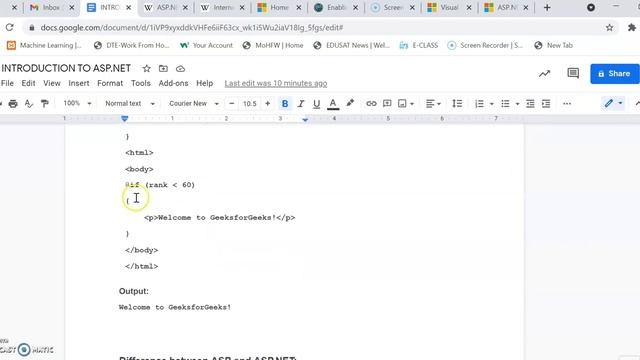The height and width of the screenshot is (360, 640).
Task: Open the Insert menu
Action: tap(79, 83)
